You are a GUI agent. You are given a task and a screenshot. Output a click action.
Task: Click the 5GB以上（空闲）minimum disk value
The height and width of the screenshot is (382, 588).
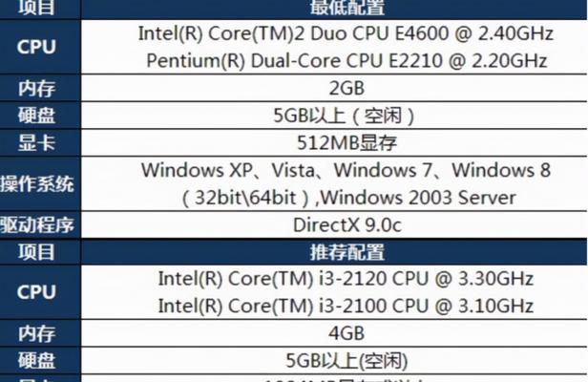click(x=344, y=116)
